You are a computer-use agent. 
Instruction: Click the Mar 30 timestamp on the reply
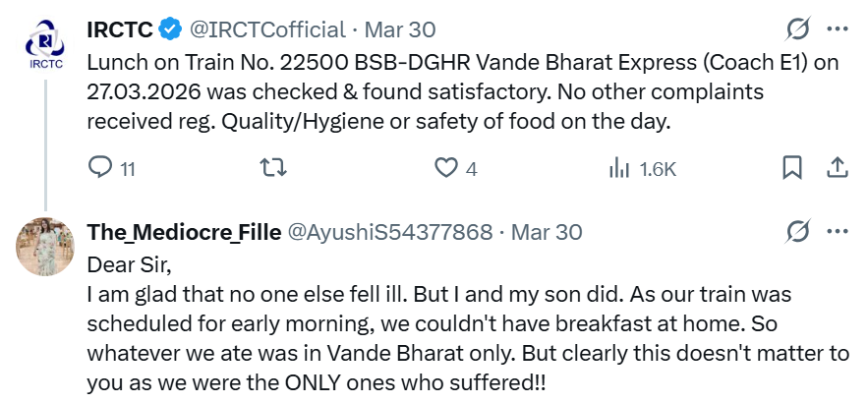549,232
